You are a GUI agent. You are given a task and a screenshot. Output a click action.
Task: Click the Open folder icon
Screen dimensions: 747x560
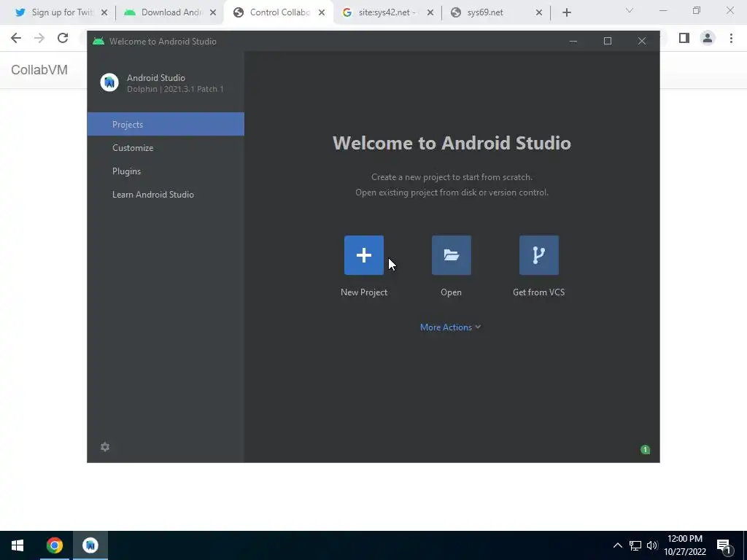(x=451, y=255)
